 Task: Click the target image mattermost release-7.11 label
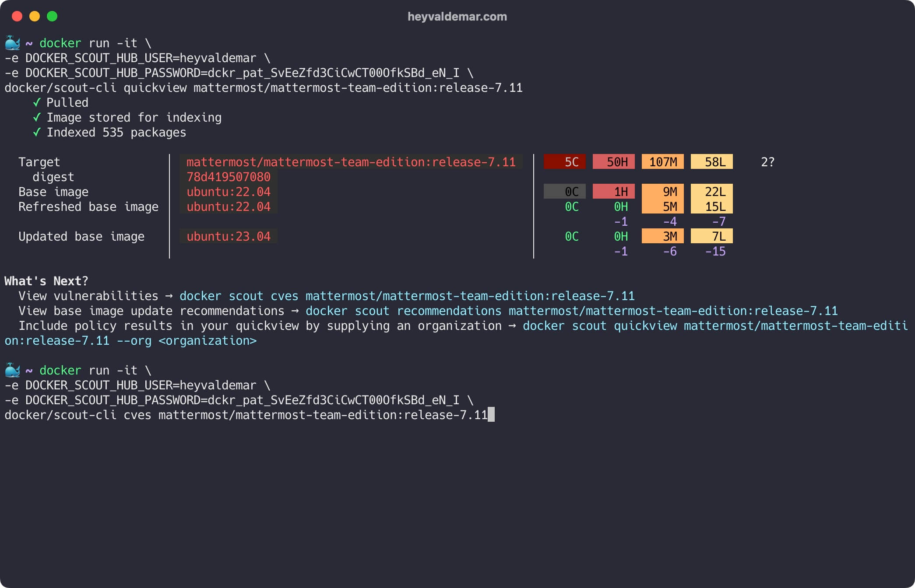(352, 162)
